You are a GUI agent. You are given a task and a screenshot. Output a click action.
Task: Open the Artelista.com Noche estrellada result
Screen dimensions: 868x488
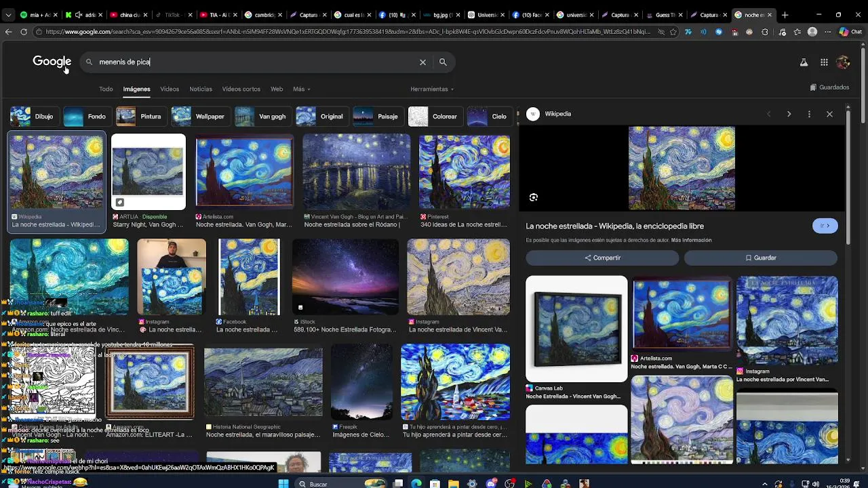click(x=244, y=171)
